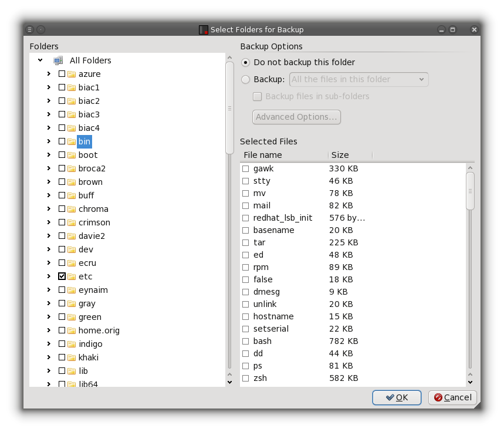Click the Selected Files vertical scrollbar handle

[x=470, y=190]
